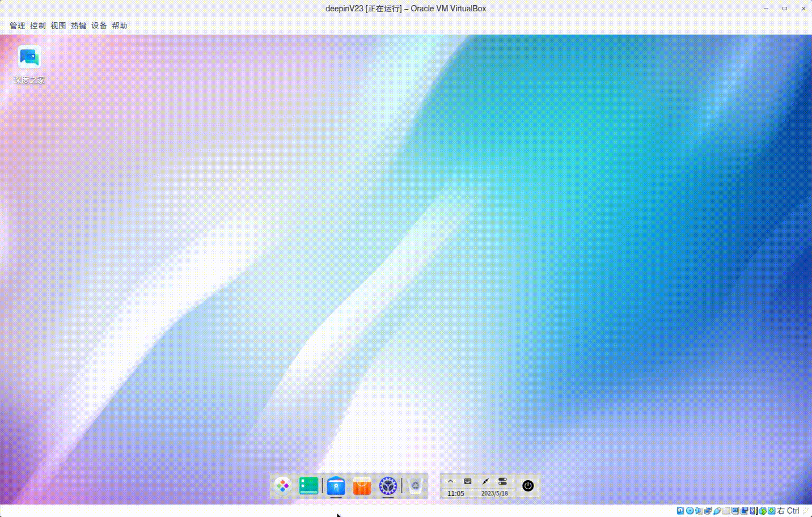Open the 控制 menu
Viewport: 812px width, 517px height.
37,25
